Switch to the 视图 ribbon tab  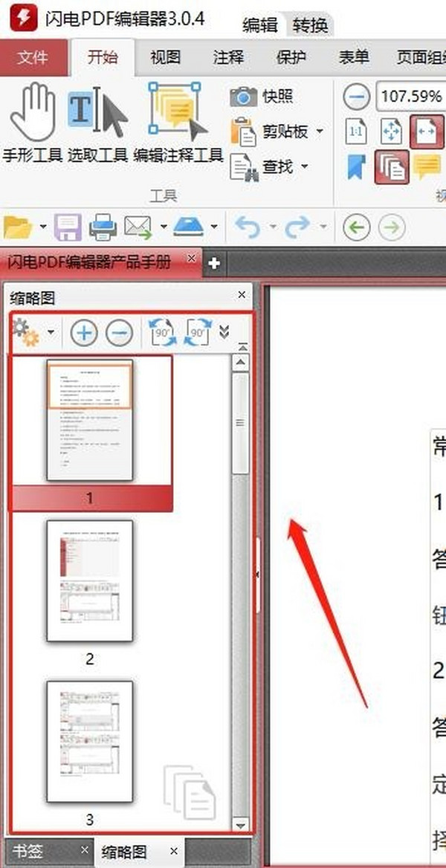(x=165, y=57)
